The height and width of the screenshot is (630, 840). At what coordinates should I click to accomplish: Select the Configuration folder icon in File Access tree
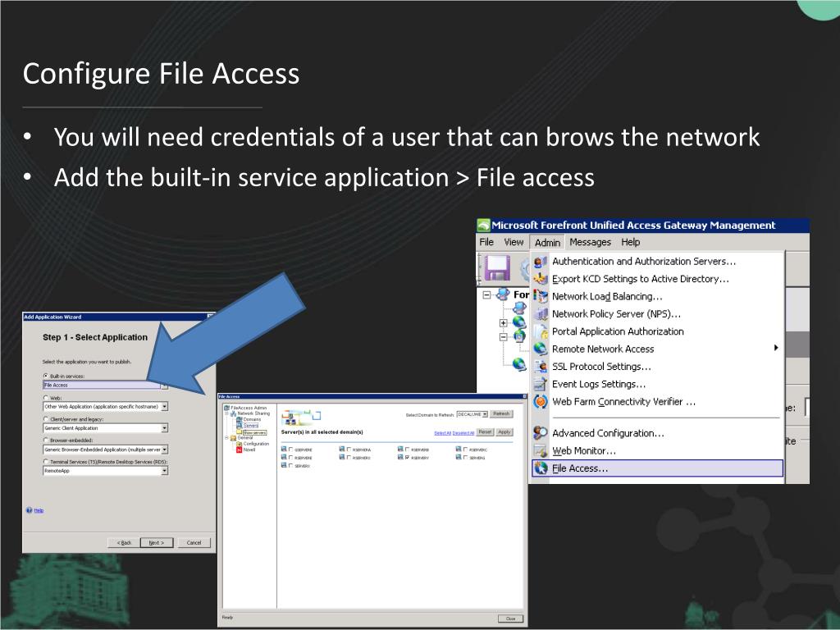[239, 444]
